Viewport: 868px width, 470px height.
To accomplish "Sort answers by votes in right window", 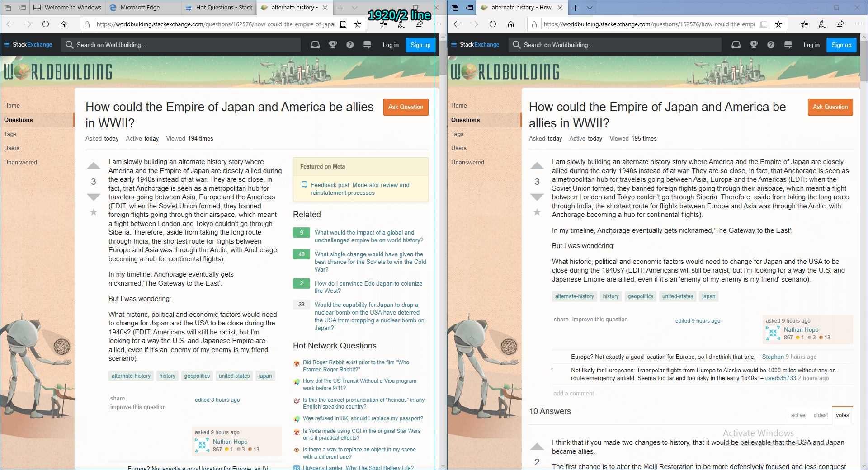I will [x=842, y=415].
